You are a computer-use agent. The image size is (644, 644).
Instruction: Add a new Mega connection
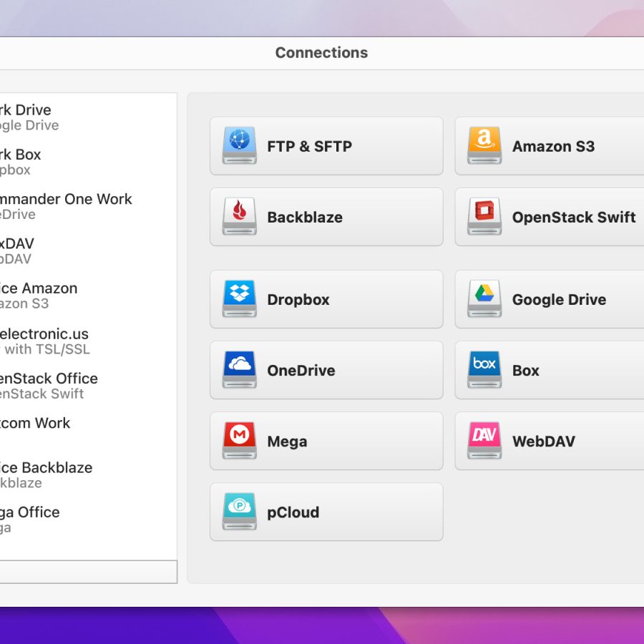pyautogui.click(x=326, y=441)
